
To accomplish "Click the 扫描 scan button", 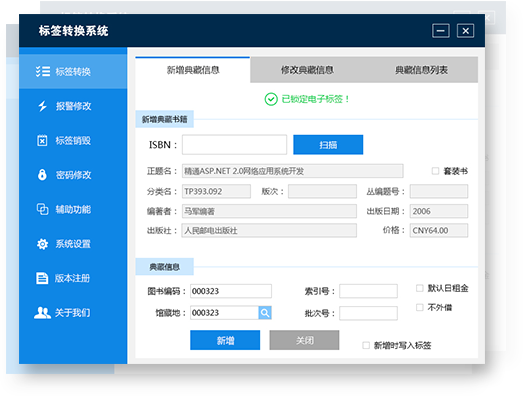I will [328, 145].
